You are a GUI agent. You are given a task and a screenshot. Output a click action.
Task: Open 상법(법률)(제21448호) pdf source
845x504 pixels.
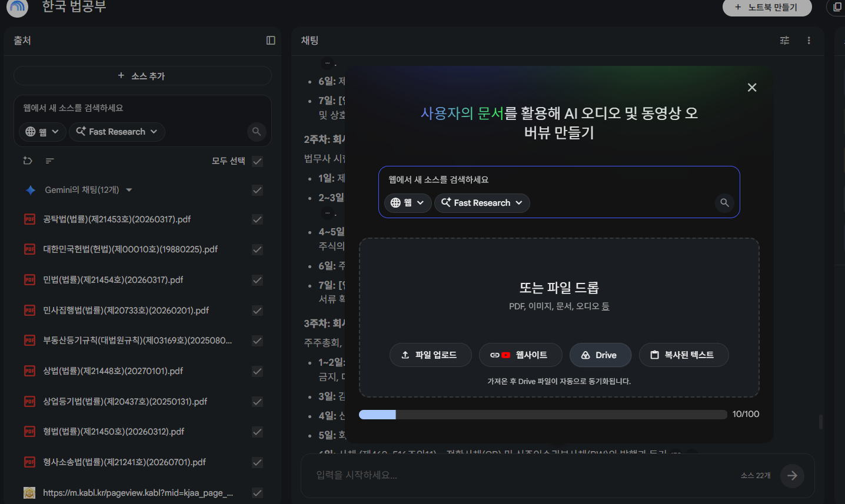click(x=113, y=371)
